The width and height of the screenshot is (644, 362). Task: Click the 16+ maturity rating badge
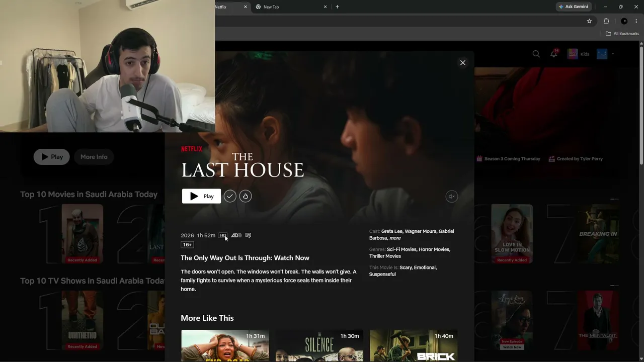tap(187, 245)
